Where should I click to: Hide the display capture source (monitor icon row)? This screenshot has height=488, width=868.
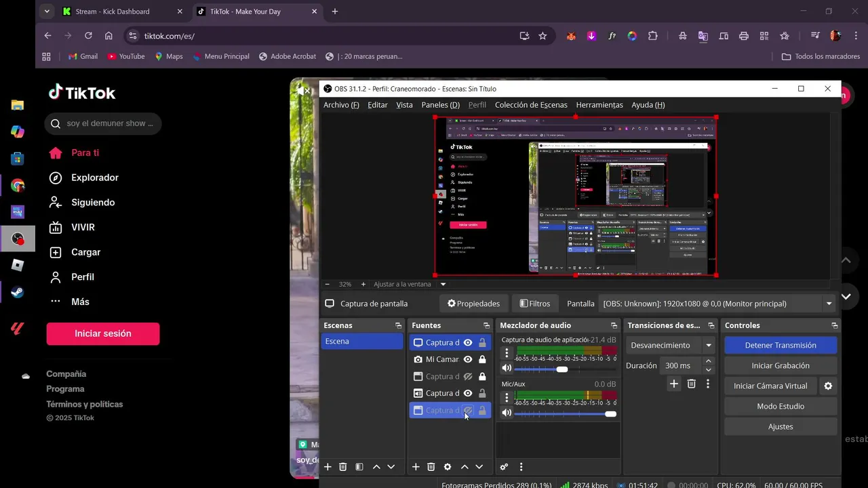pos(468,342)
